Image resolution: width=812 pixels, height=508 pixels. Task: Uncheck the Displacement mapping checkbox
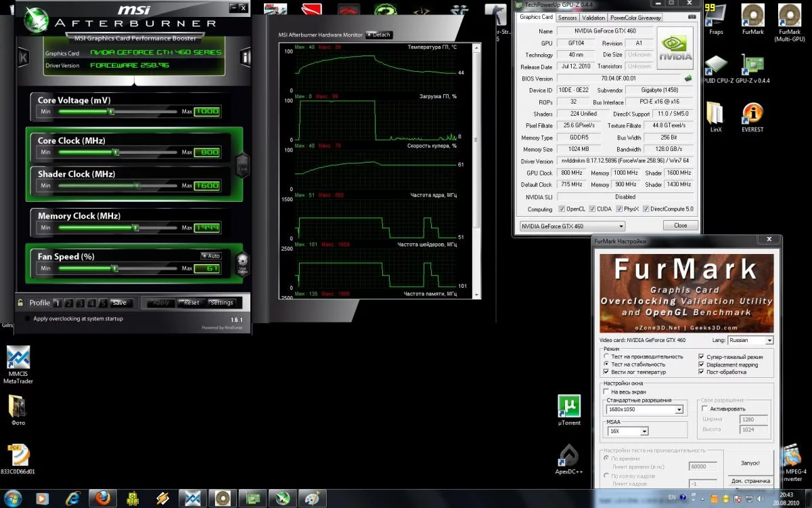point(701,364)
